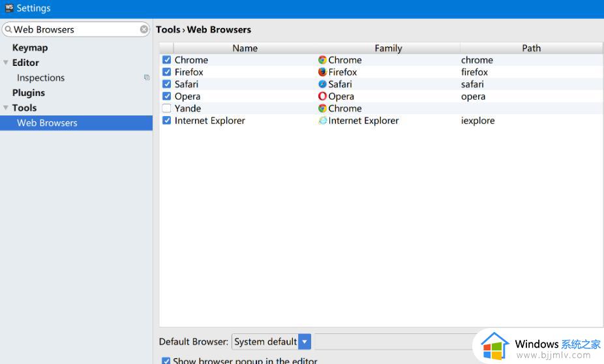Select Web Browsers tree item
This screenshot has width=604, height=364.
[76, 123]
